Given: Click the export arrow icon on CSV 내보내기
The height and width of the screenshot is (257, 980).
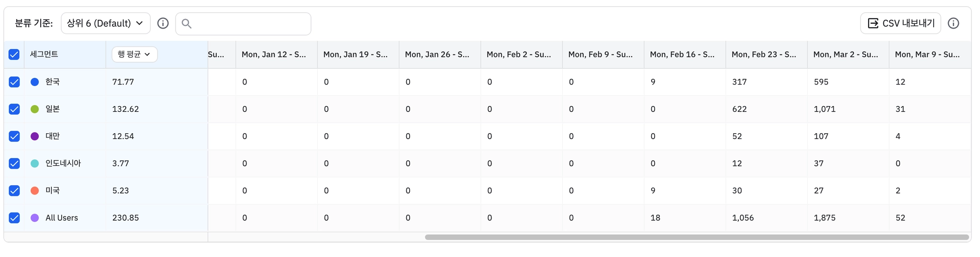Looking at the screenshot, I should pyautogui.click(x=873, y=23).
